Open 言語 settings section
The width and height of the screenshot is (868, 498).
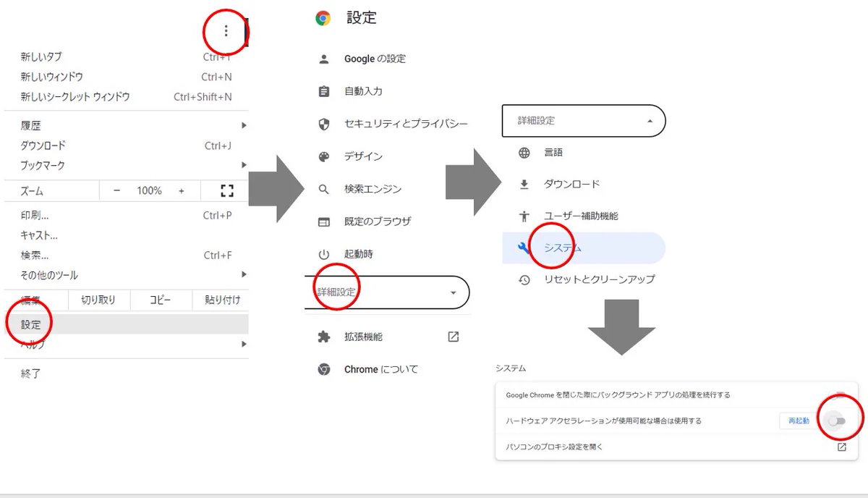[x=553, y=153]
